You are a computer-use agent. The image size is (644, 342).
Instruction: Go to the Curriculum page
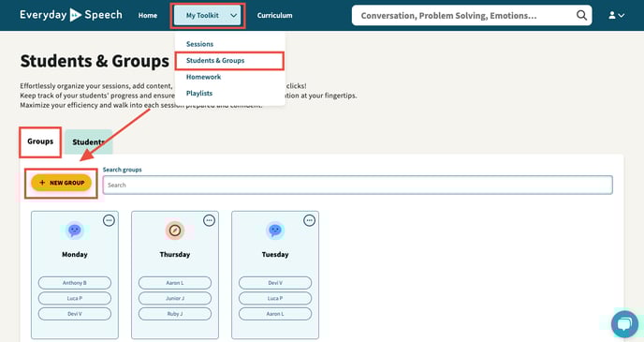tap(275, 16)
